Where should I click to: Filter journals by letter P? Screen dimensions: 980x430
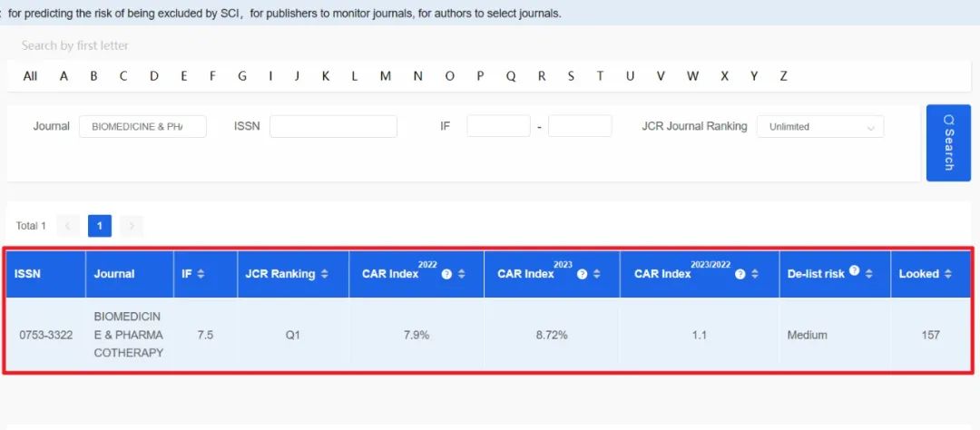tap(480, 76)
